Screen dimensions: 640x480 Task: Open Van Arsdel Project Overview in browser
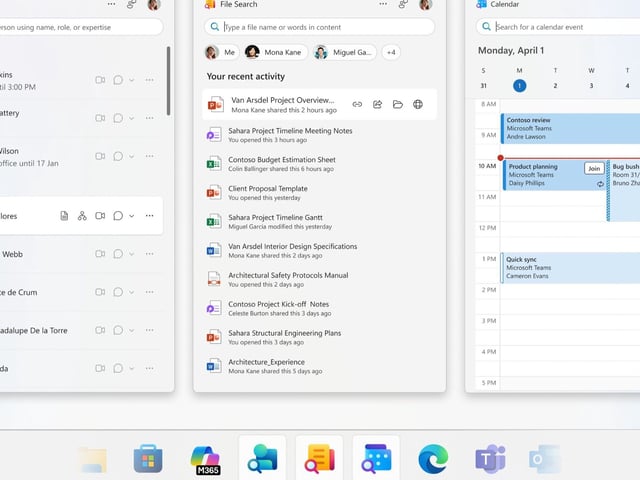(418, 104)
